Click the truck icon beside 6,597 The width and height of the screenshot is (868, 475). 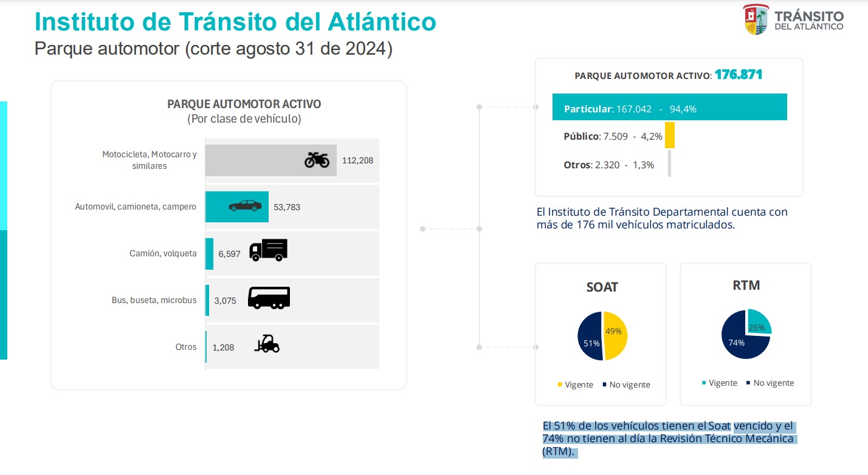pos(268,250)
